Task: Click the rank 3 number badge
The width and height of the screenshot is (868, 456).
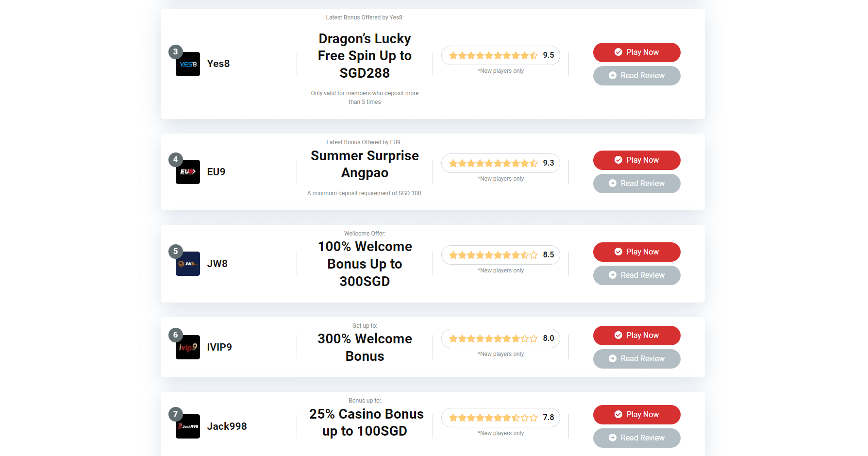Action: (x=175, y=51)
